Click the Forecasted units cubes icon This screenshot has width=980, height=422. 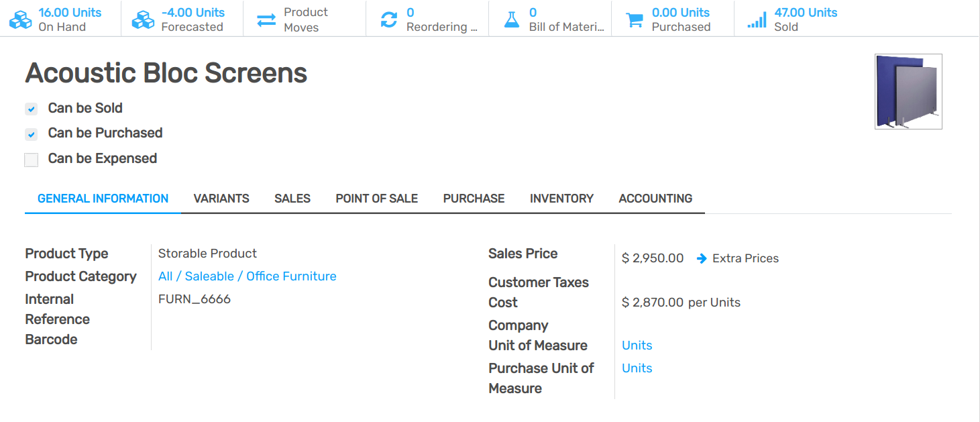click(143, 19)
